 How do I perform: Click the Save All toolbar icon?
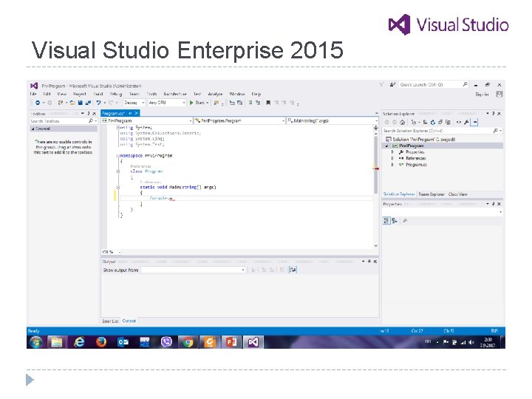coord(88,103)
